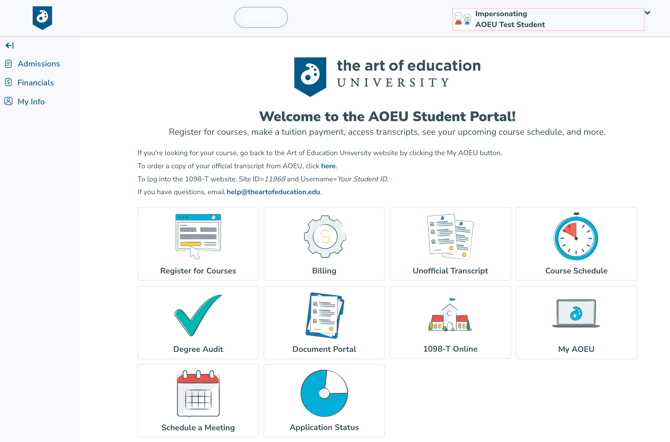Click the Document Portal clipboard icon
The height and width of the screenshot is (442, 670).
click(324, 316)
